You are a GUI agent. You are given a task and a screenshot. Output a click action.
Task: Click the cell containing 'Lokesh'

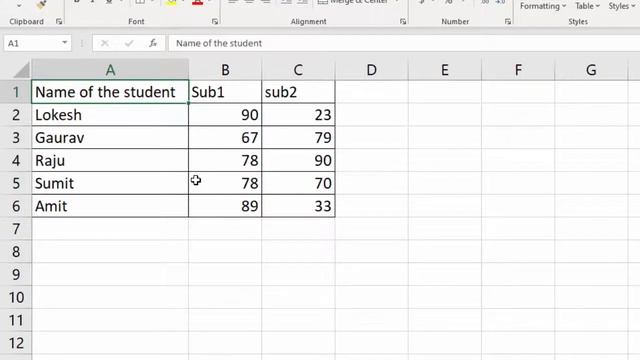tap(110, 115)
